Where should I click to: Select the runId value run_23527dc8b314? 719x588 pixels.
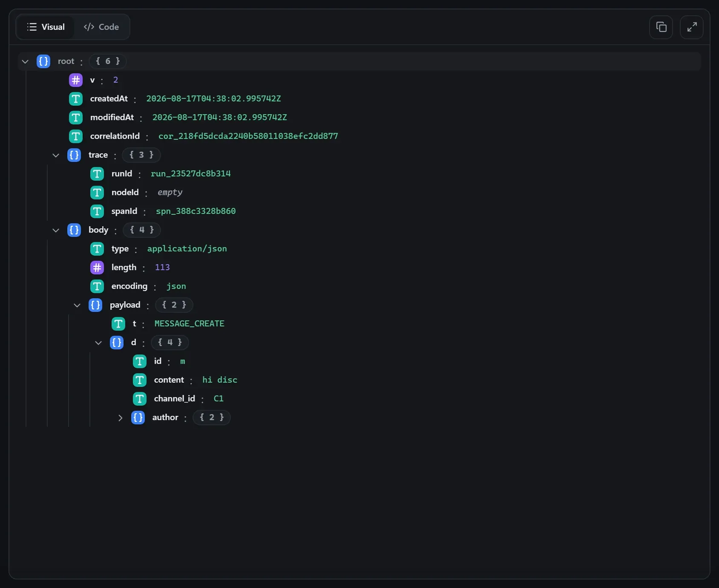pos(191,174)
